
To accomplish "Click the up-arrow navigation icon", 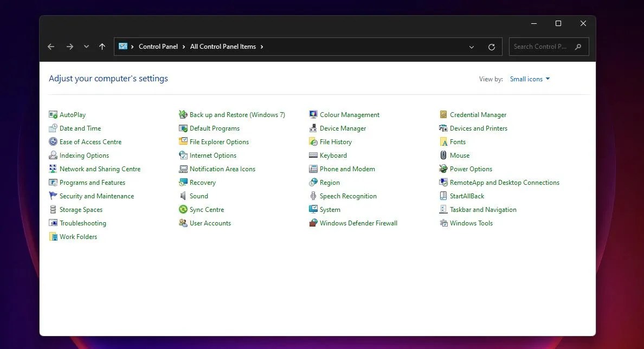I will point(102,47).
